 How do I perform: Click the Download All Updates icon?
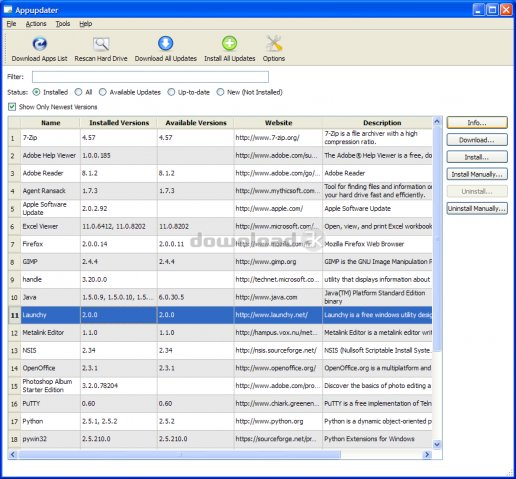165,43
